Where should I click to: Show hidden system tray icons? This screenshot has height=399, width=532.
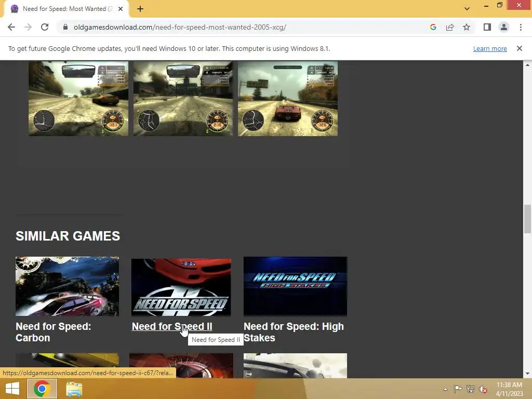tap(445, 389)
